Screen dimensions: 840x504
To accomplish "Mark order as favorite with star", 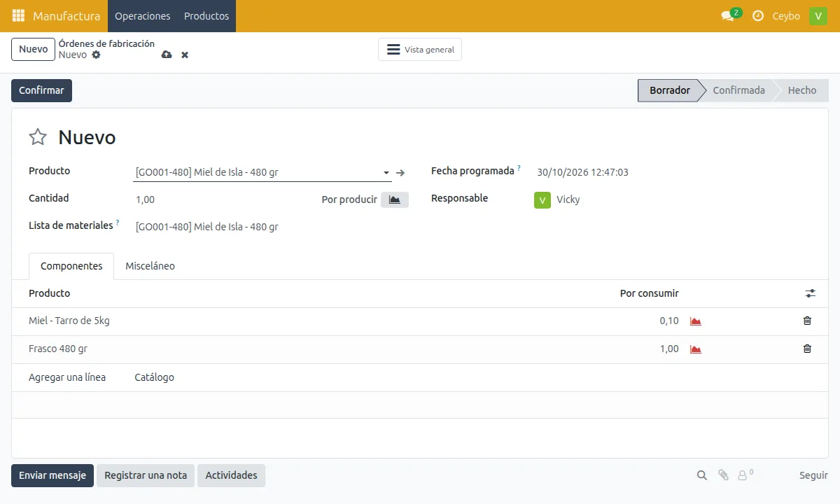I will pos(38,137).
